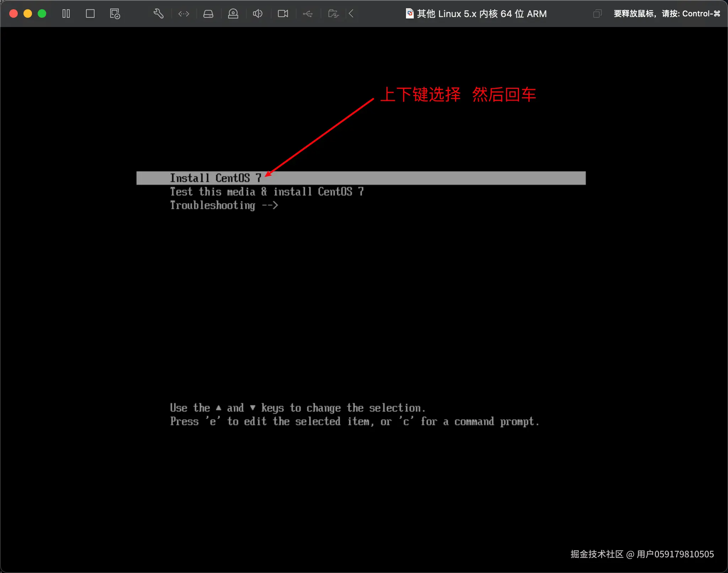Pause the virtual machine
This screenshot has width=728, height=573.
(66, 14)
